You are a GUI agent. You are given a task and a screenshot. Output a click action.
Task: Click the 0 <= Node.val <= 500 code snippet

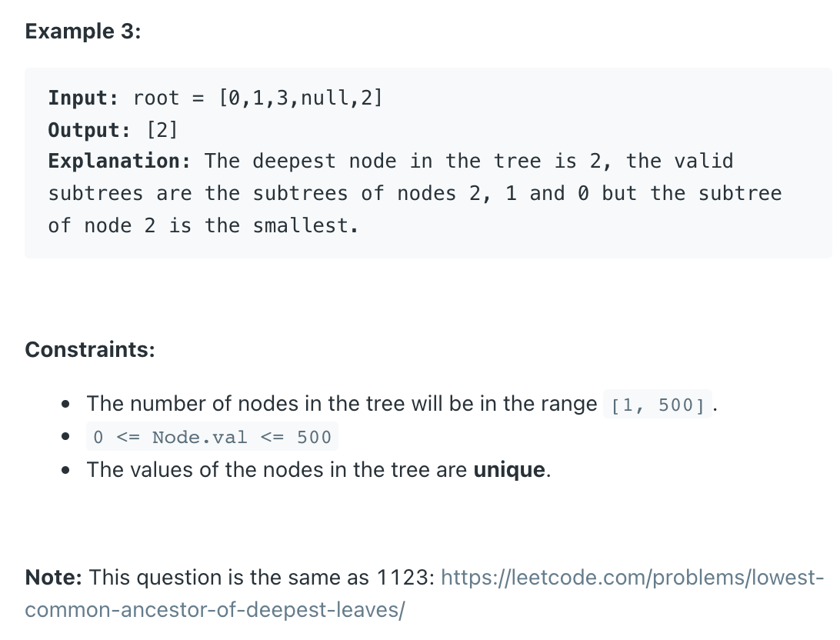212,437
